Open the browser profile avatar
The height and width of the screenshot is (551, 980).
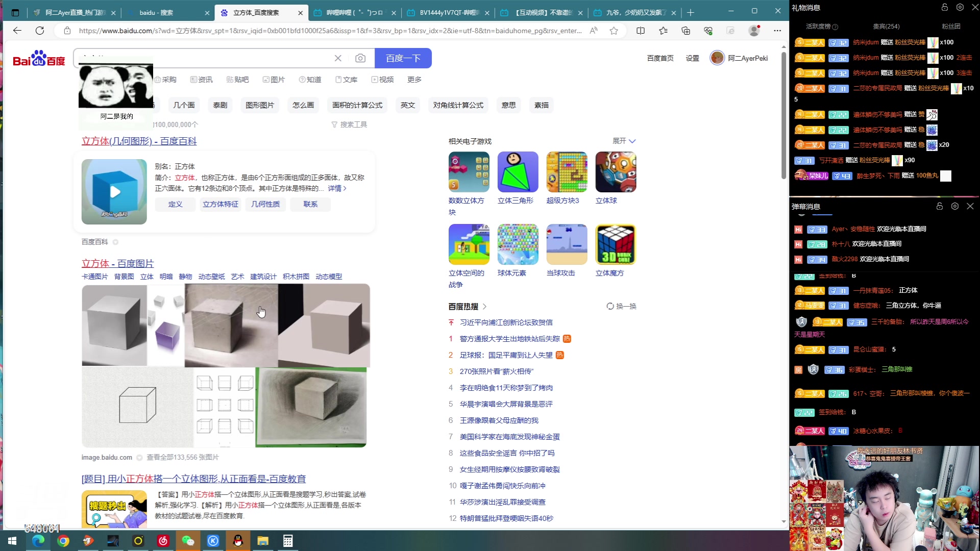(x=754, y=31)
